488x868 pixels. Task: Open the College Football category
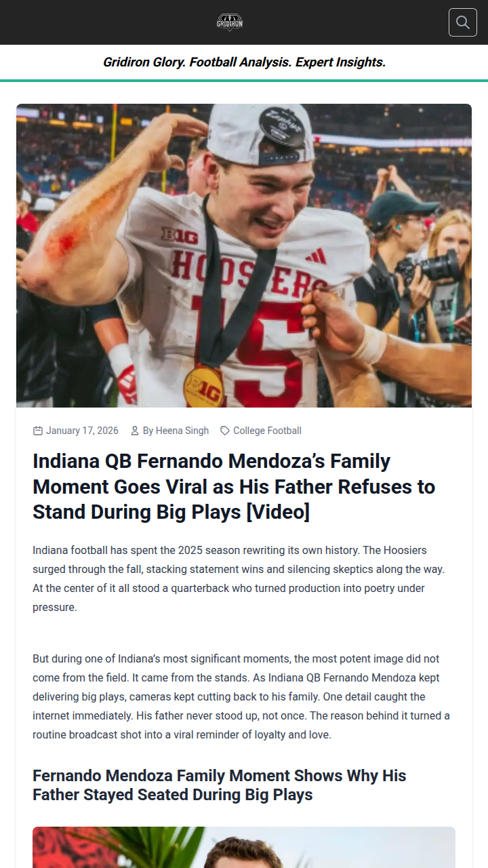coord(267,431)
